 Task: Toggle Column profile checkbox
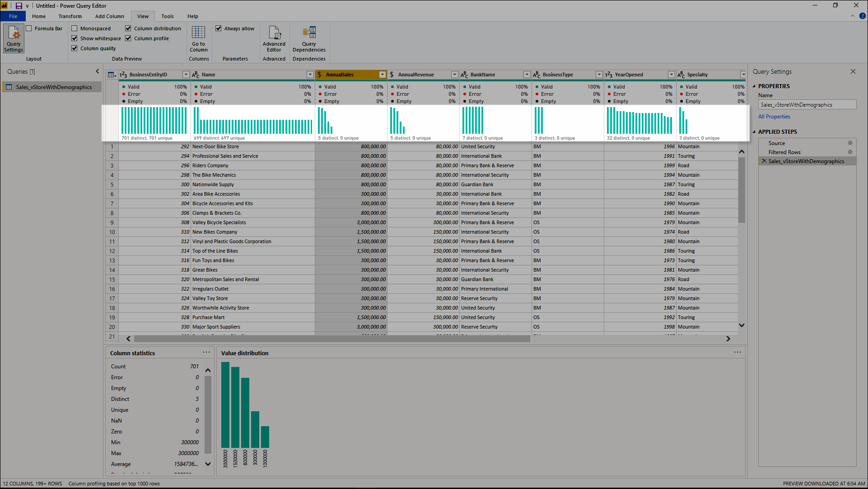128,38
